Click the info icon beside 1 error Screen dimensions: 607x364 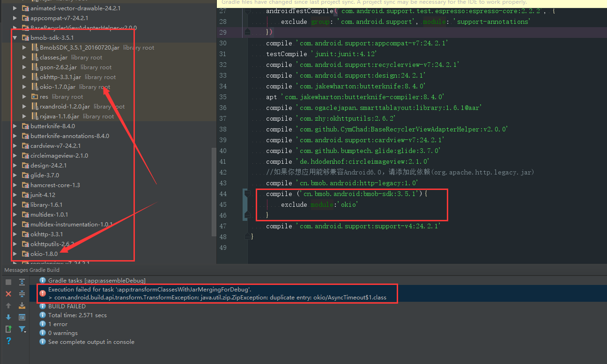(43, 324)
